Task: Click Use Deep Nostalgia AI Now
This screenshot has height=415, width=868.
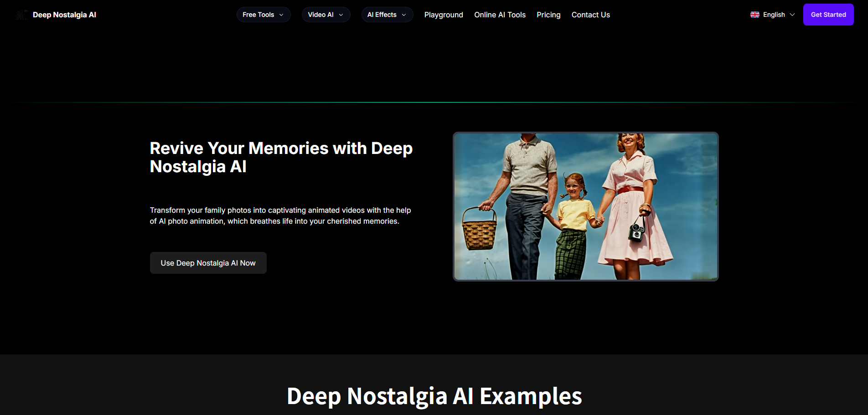Action: (x=208, y=263)
